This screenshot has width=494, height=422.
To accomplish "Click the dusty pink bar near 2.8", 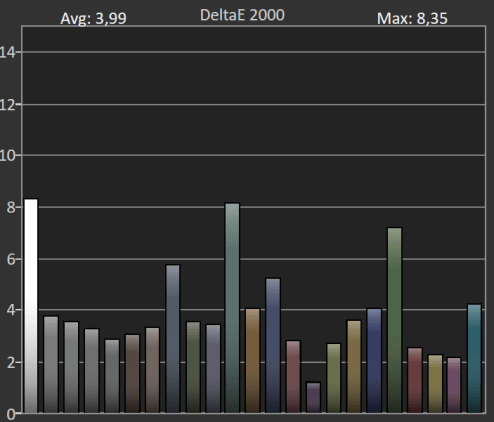I will [293, 377].
